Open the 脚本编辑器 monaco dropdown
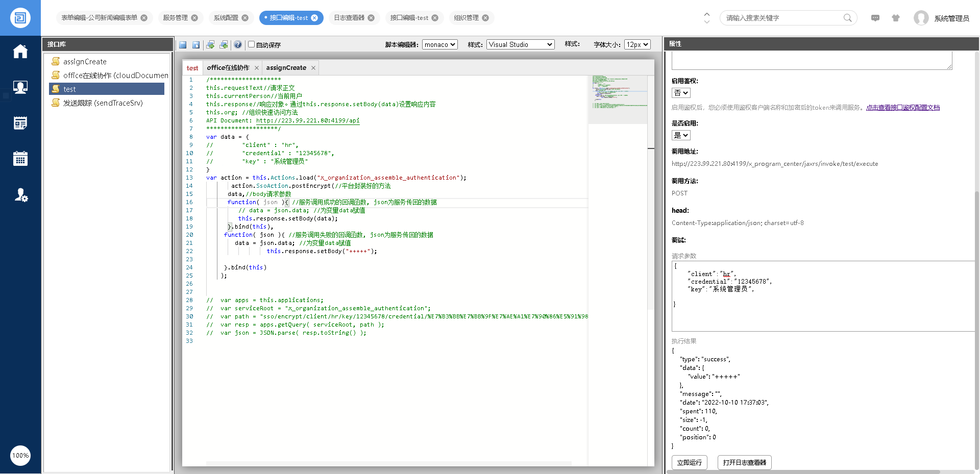This screenshot has height=474, width=980. (439, 44)
